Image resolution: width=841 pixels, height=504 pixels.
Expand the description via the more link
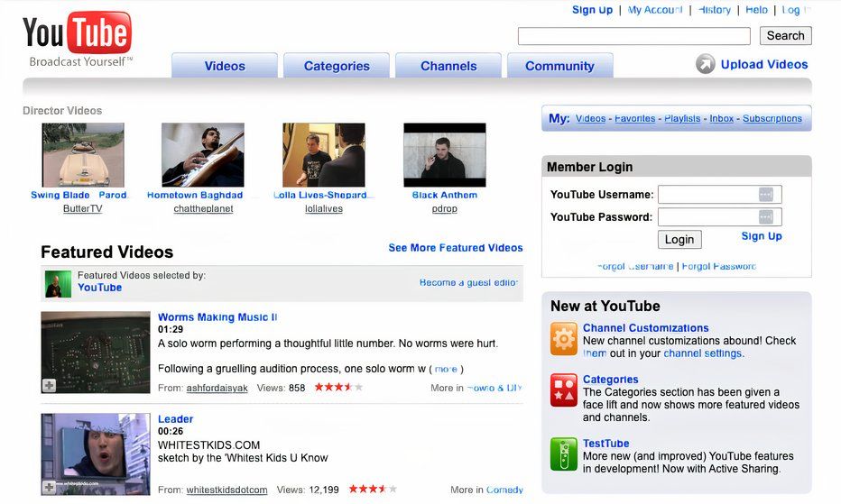tap(446, 369)
